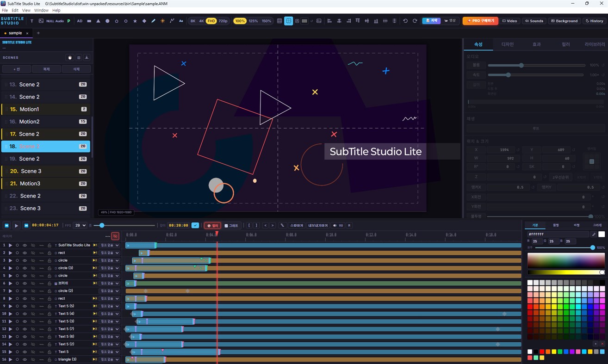The width and height of the screenshot is (608, 364).
Task: Open the FPS dropdown showing 29
Action: (x=81, y=225)
